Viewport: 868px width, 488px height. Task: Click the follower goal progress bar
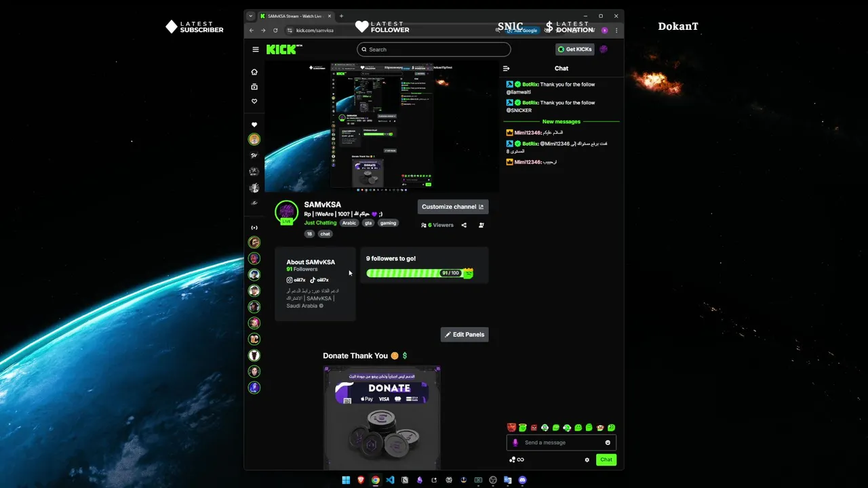coord(419,273)
